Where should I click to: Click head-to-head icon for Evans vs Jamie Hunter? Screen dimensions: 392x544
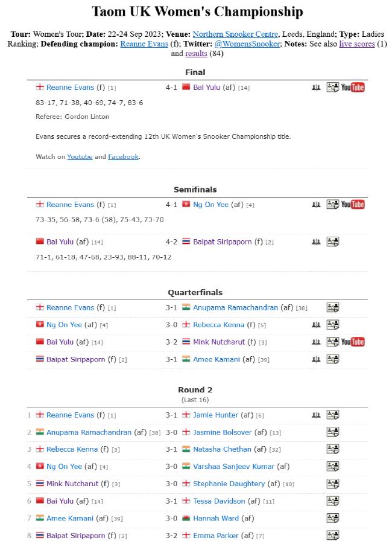[x=316, y=415]
